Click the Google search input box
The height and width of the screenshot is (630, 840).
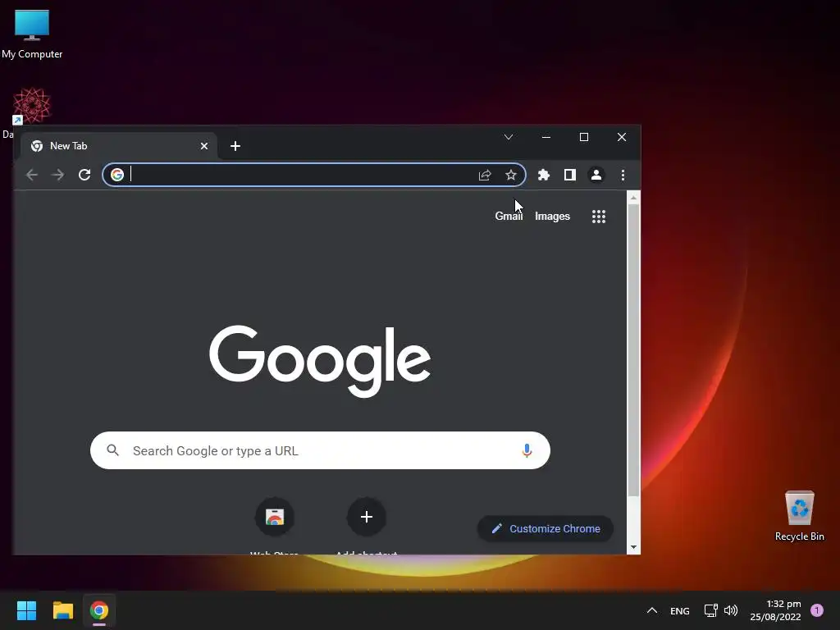click(321, 450)
